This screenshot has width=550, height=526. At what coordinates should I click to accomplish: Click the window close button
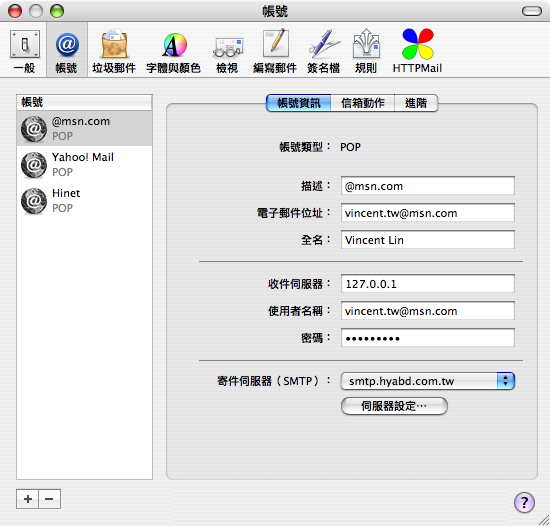15,11
